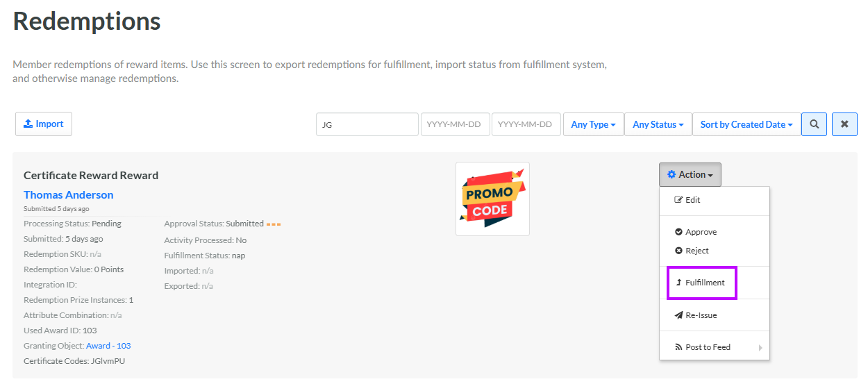The image size is (868, 384).
Task: Click the Promo Code reward thumbnail
Action: 492,199
